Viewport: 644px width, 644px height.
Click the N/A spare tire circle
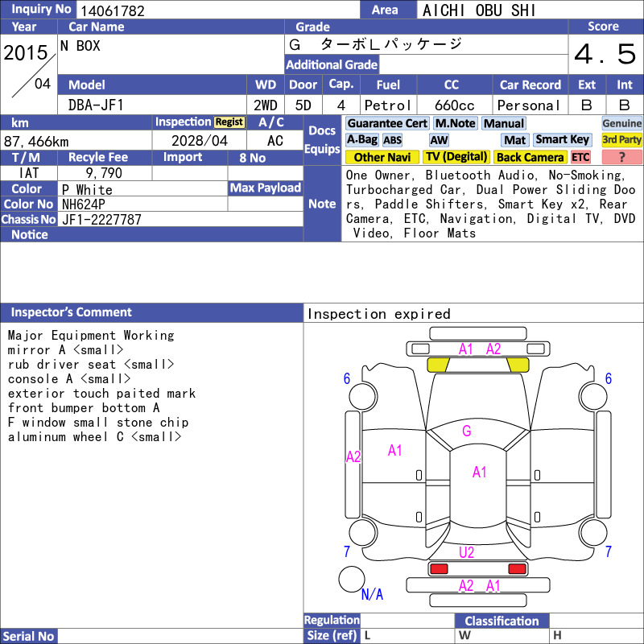pos(352,579)
